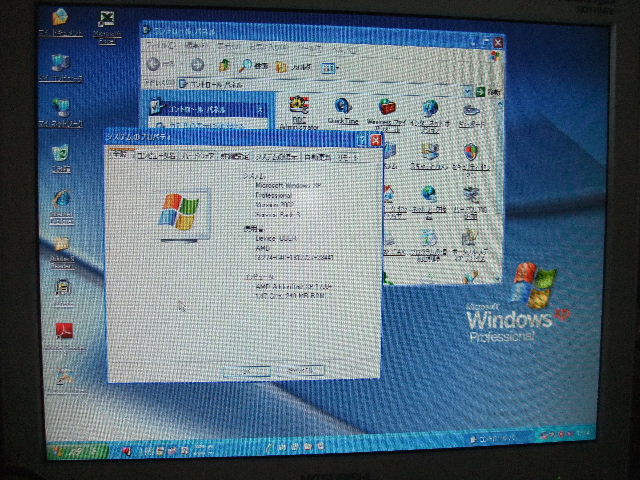Image resolution: width=640 pixels, height=480 pixels.
Task: Open the My Computer desktop icon
Action: pos(61,67)
